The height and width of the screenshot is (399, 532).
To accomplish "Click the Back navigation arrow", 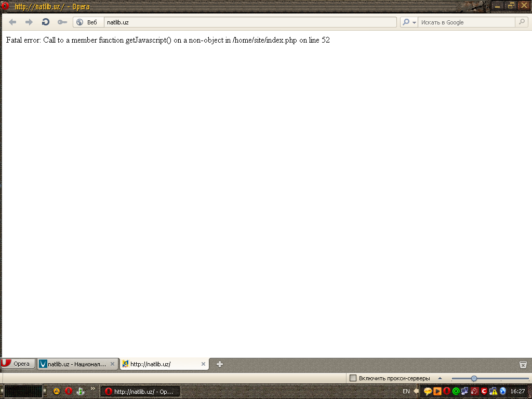I will (x=13, y=22).
